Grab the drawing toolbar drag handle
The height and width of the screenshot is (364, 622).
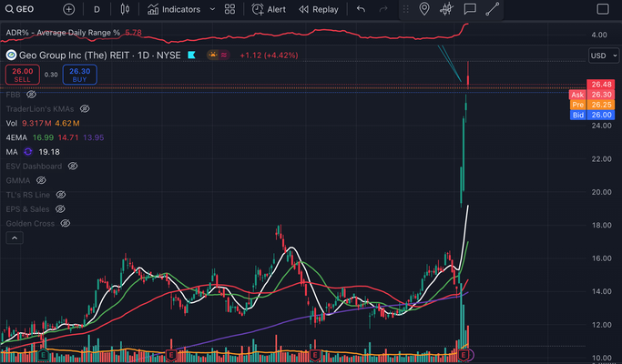pos(405,9)
